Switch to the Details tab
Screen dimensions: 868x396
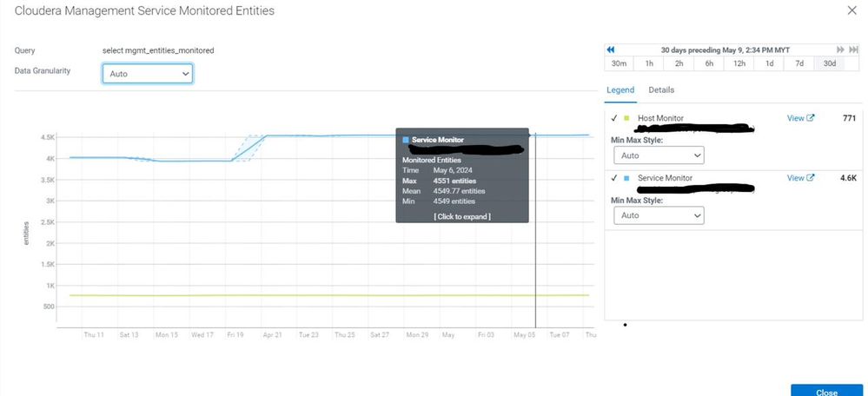[661, 89]
